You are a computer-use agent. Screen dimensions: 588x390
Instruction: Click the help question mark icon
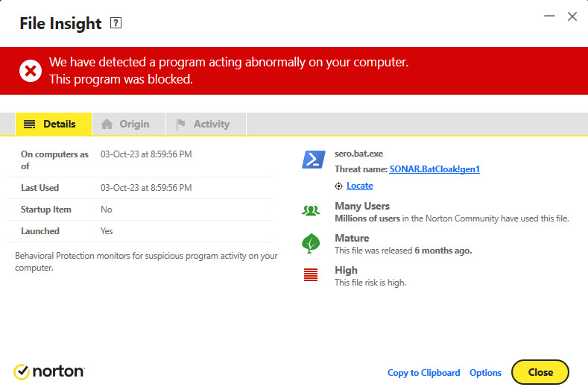coord(116,23)
